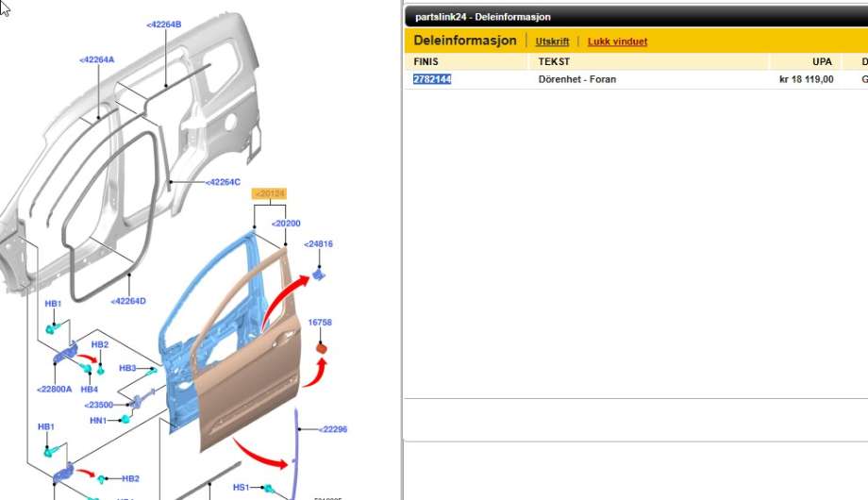
Task: Click the <42264B roof seal callout
Action: click(164, 25)
